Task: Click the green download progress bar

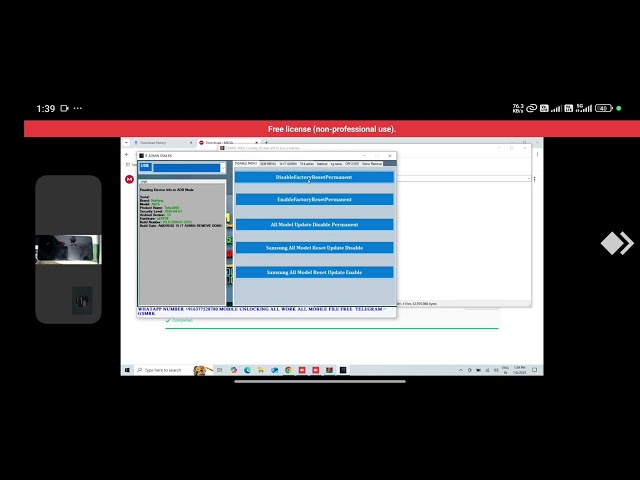Action: pos(332,328)
